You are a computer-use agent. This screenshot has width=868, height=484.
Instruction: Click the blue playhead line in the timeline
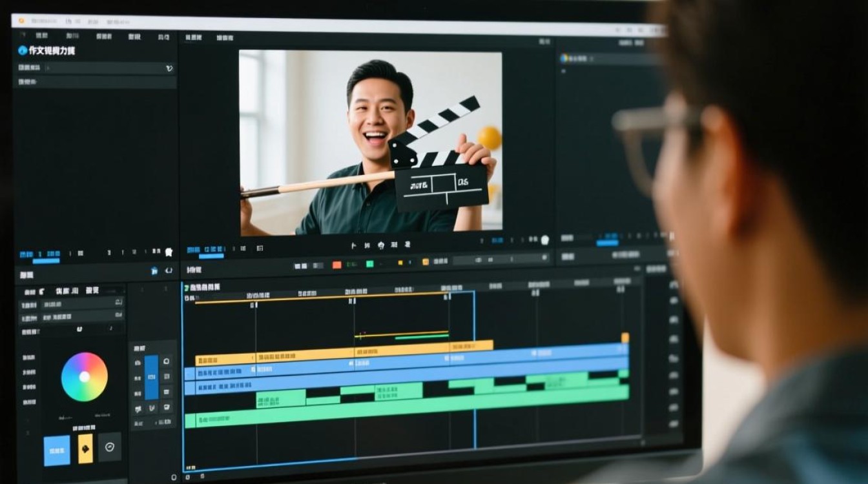pyautogui.click(x=474, y=369)
